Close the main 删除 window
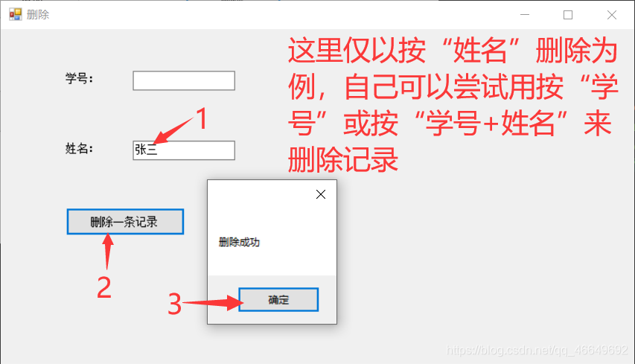 click(612, 15)
